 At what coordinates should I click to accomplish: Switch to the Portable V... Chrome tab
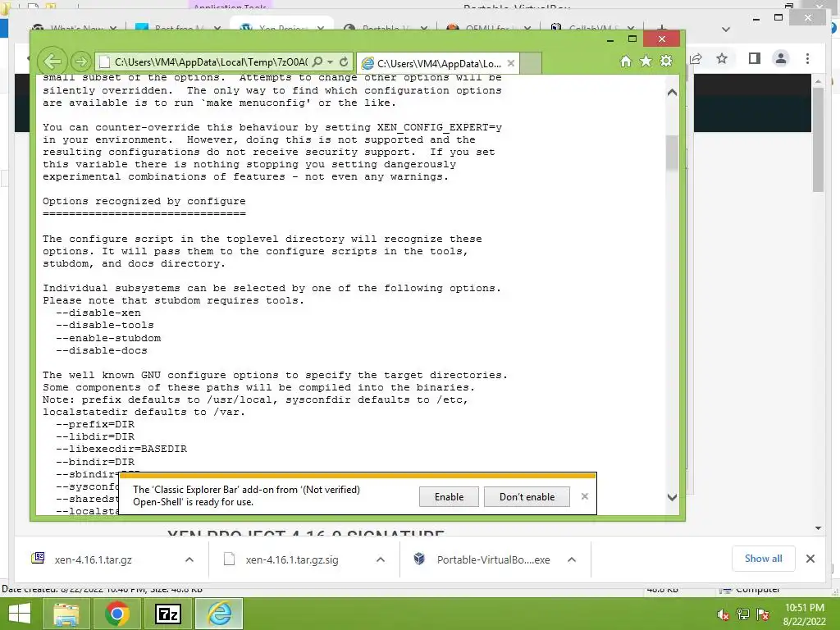point(385,28)
